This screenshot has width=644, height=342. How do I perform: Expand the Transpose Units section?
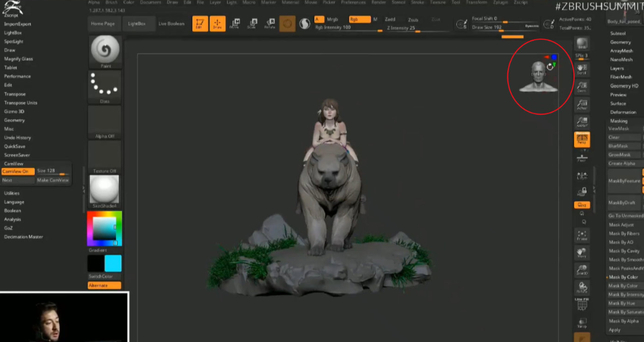pos(20,103)
